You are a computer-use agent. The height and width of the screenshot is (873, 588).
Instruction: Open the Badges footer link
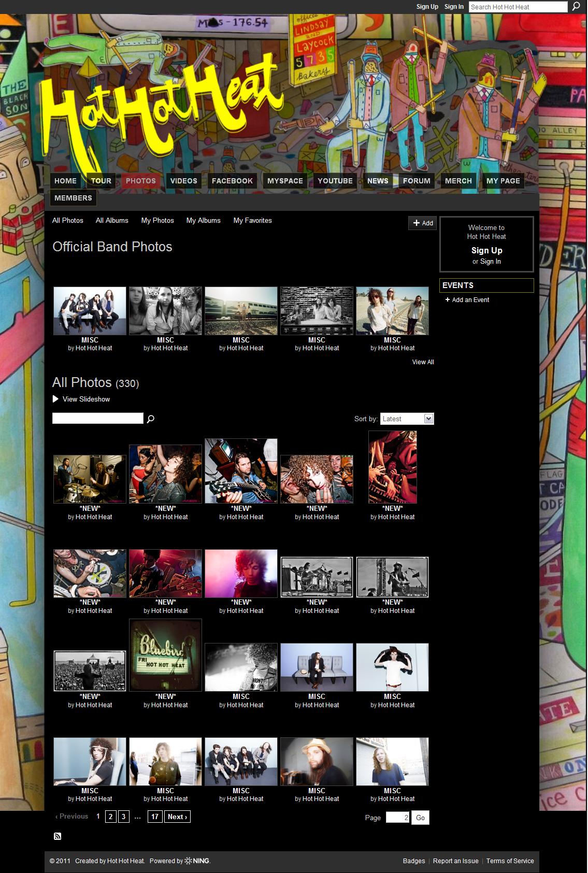[x=414, y=861]
